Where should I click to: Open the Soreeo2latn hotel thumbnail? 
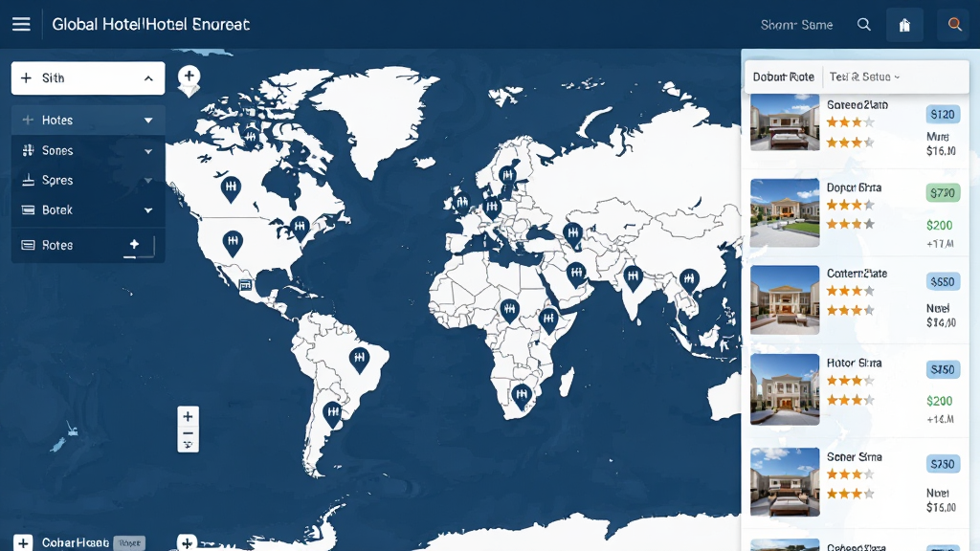(x=785, y=122)
